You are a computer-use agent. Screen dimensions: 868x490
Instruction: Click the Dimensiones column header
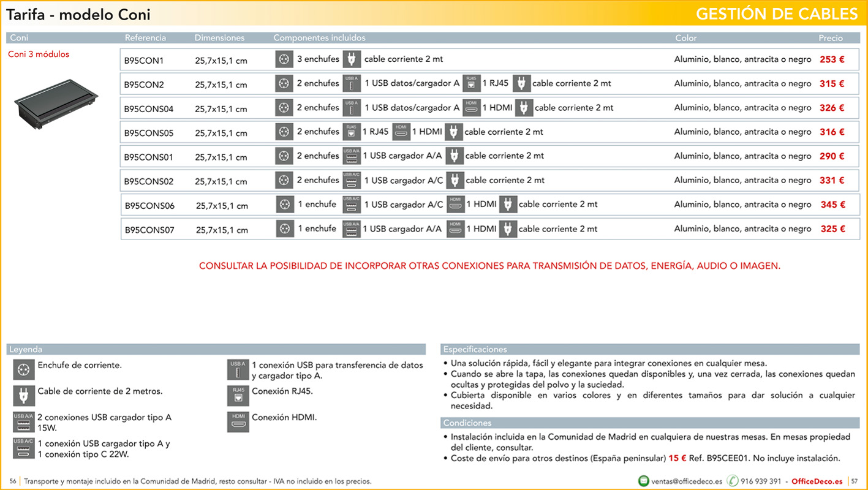(219, 38)
